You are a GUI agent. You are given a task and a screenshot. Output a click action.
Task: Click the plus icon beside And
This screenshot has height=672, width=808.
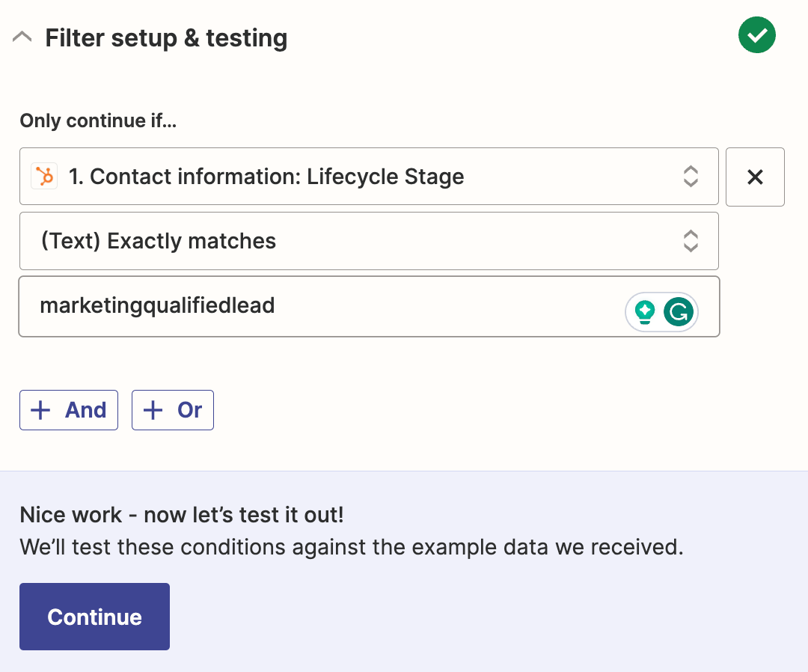[40, 410]
